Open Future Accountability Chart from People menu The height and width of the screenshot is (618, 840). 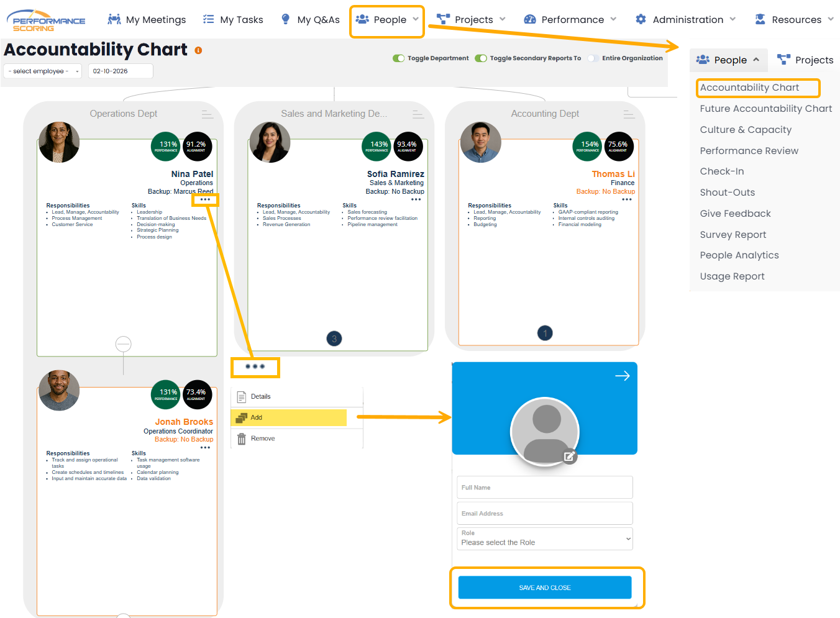tap(765, 109)
